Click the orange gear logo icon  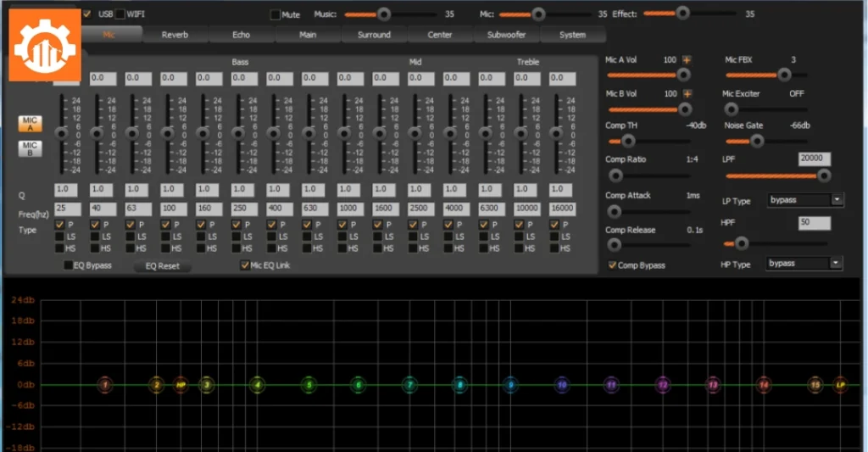pos(47,44)
